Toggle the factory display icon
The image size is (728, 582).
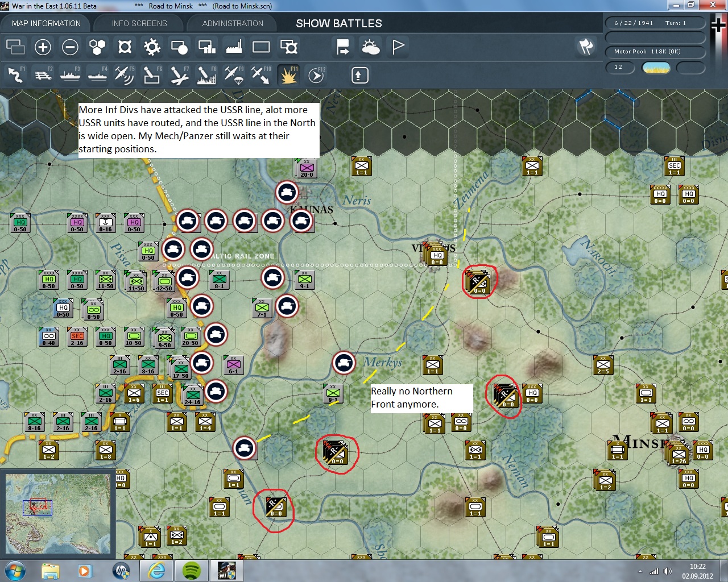(x=234, y=47)
